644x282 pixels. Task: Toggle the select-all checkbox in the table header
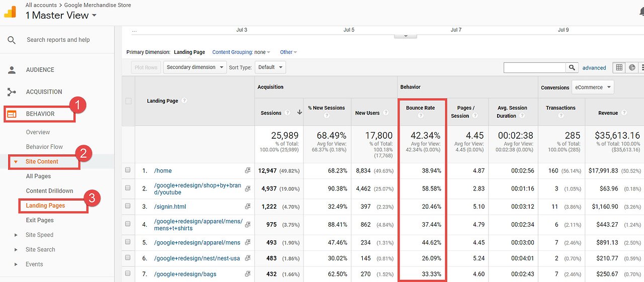point(128,101)
